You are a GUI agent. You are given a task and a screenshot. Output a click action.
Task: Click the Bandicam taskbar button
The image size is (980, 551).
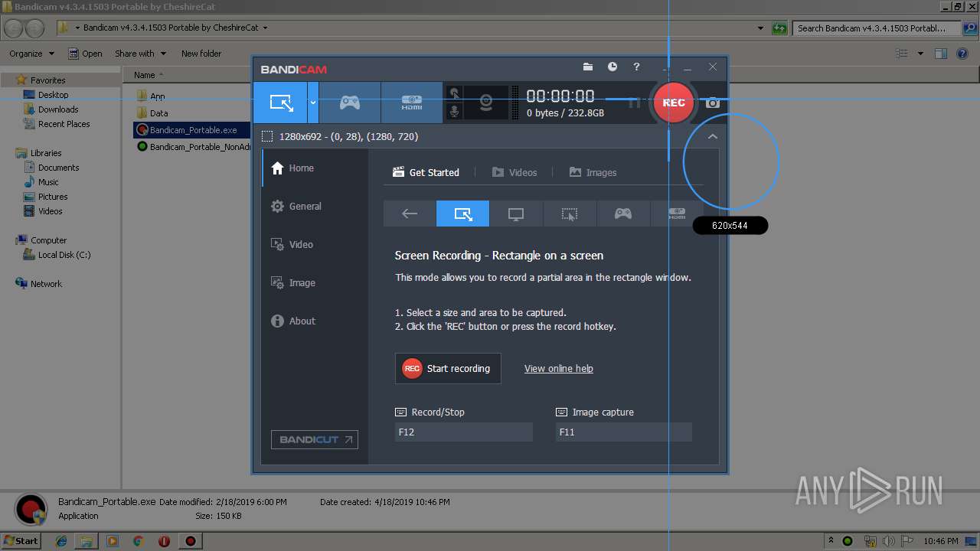(190, 541)
